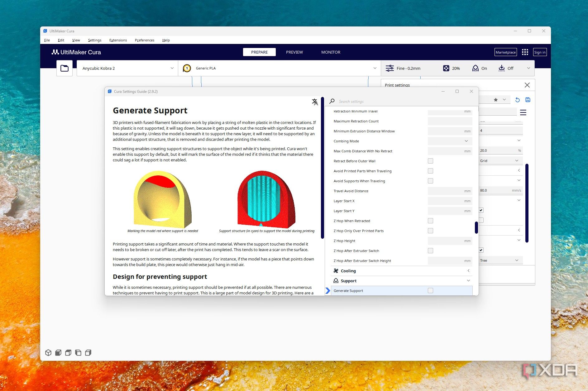Toggle Z Hop Only Over Printed Parts checkbox
This screenshot has height=391, width=588.
point(430,231)
